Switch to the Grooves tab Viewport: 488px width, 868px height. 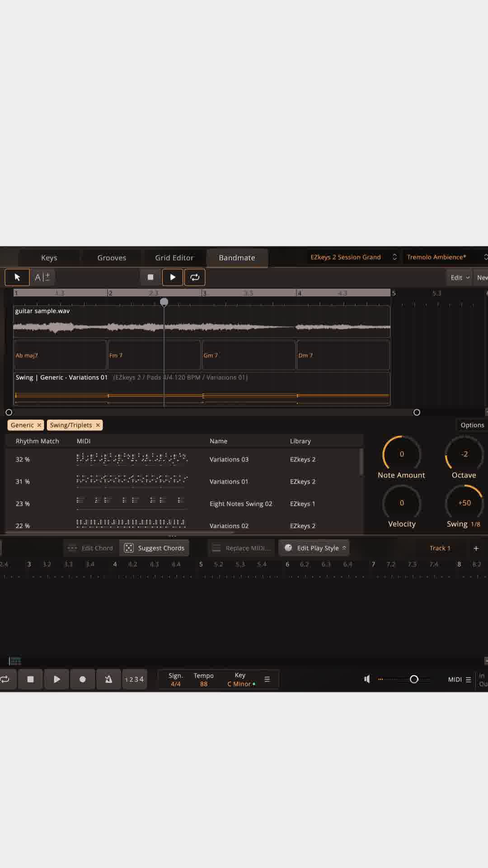[x=112, y=258]
